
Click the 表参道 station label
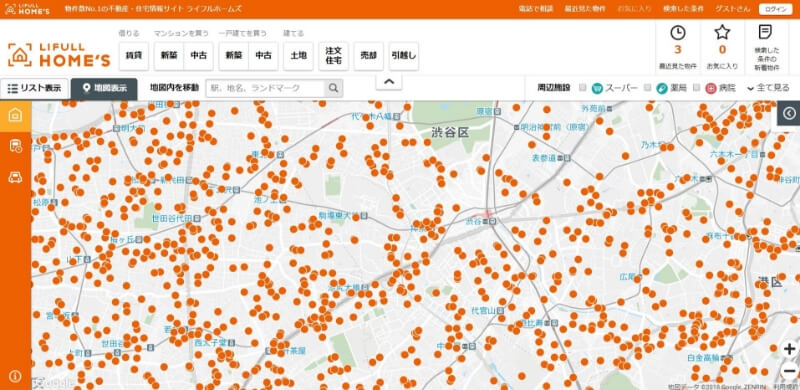(x=543, y=158)
